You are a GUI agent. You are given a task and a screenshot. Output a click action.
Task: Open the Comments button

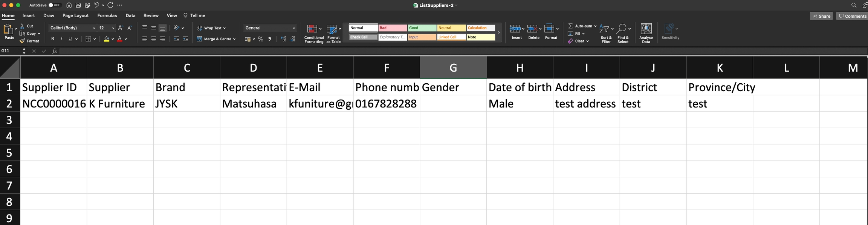pyautogui.click(x=852, y=16)
